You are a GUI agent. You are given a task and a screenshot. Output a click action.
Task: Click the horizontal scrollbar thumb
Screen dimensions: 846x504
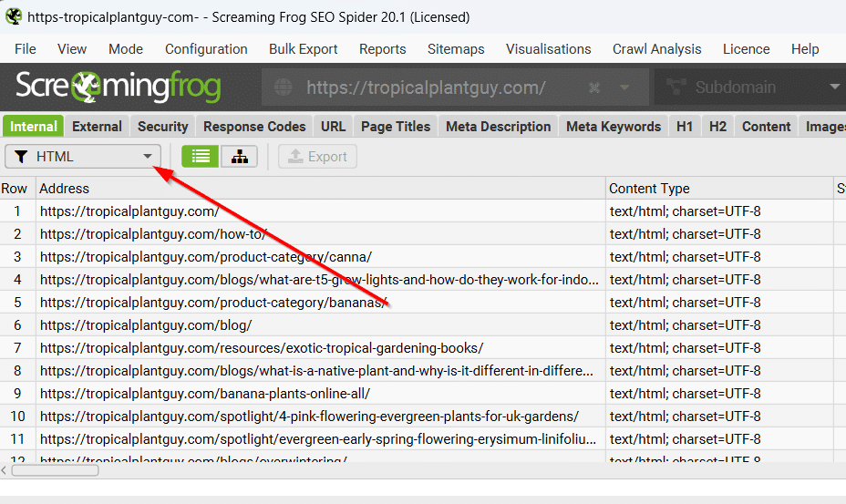coord(55,470)
